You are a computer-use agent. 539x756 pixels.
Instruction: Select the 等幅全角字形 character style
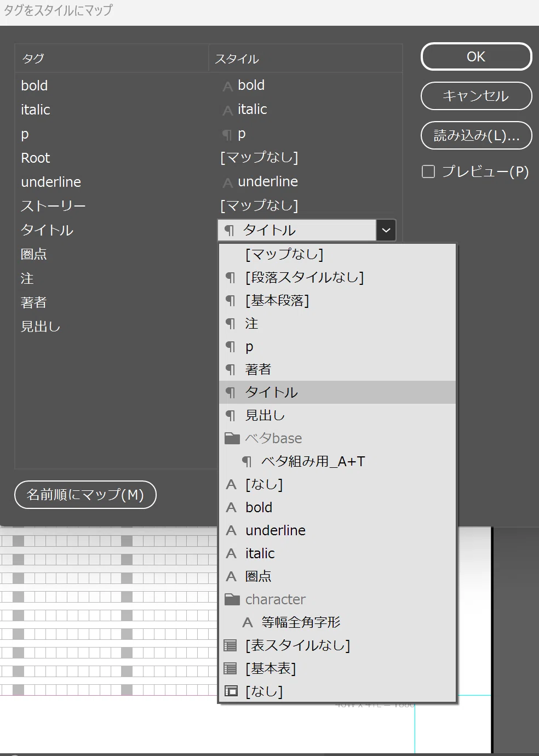point(337,622)
